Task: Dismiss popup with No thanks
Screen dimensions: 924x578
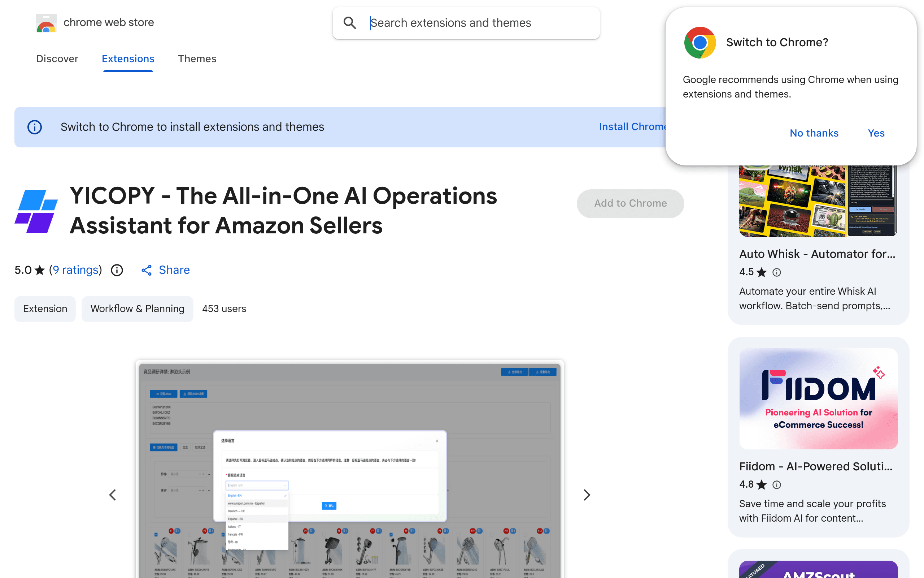Action: (814, 133)
